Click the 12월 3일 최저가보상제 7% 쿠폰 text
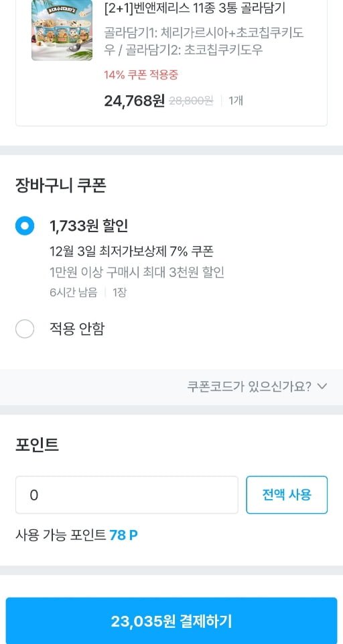 click(x=131, y=251)
